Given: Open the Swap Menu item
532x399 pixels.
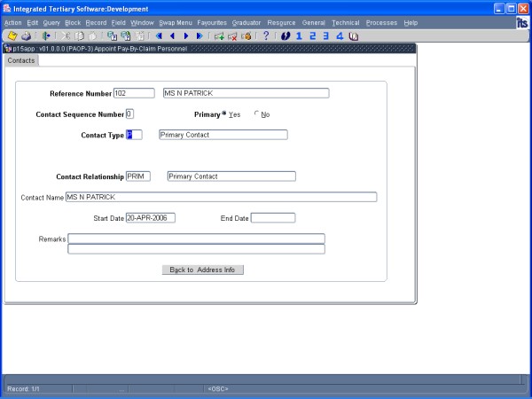Looking at the screenshot, I should [176, 23].
